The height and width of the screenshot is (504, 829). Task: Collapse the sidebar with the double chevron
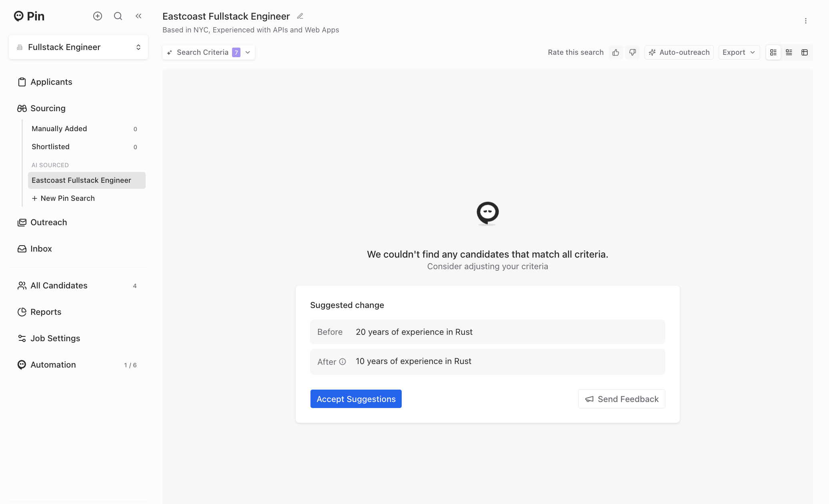138,16
